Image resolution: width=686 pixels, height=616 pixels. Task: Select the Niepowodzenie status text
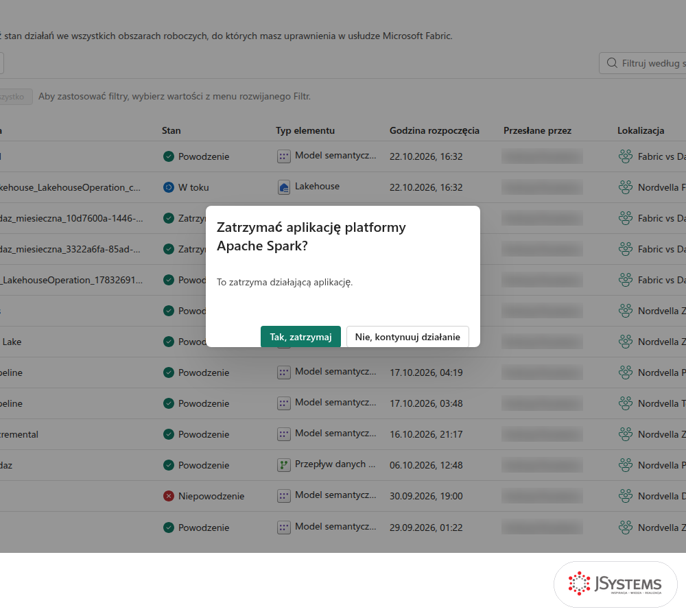point(211,496)
